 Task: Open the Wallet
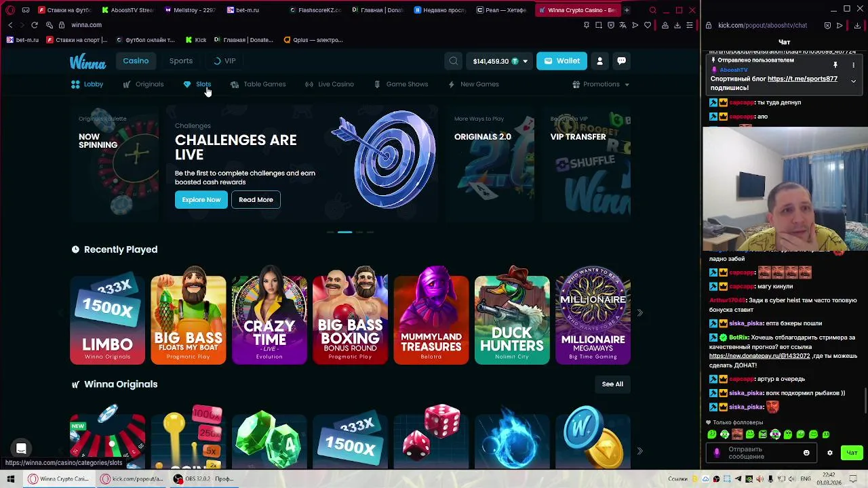(x=562, y=61)
